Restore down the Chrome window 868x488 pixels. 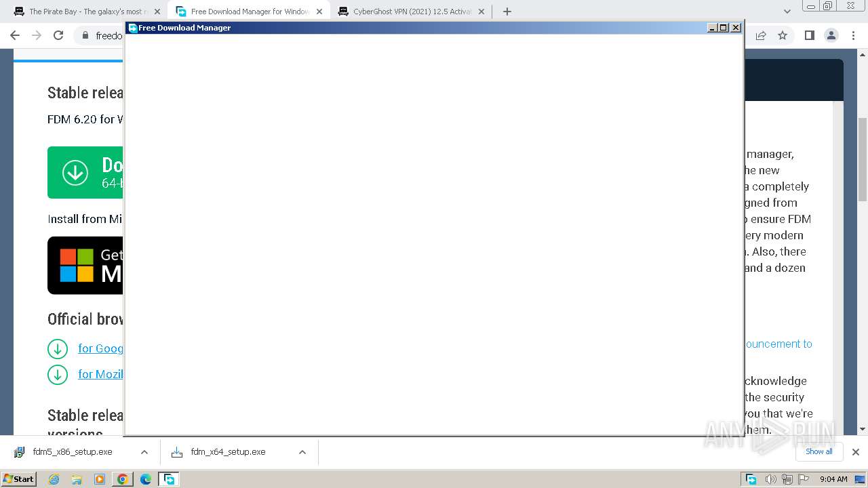828,6
